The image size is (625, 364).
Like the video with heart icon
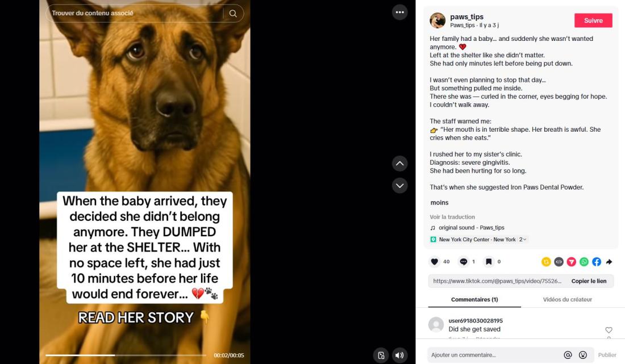[435, 262]
